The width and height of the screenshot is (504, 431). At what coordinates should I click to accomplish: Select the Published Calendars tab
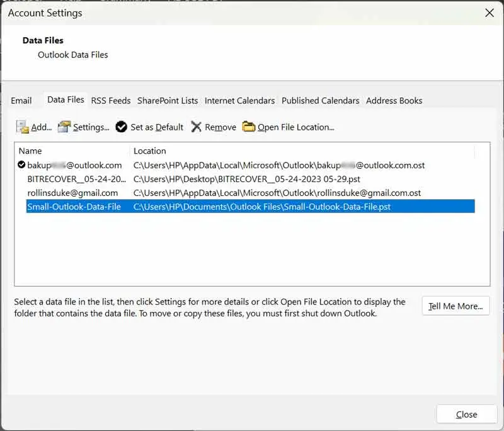click(x=320, y=101)
